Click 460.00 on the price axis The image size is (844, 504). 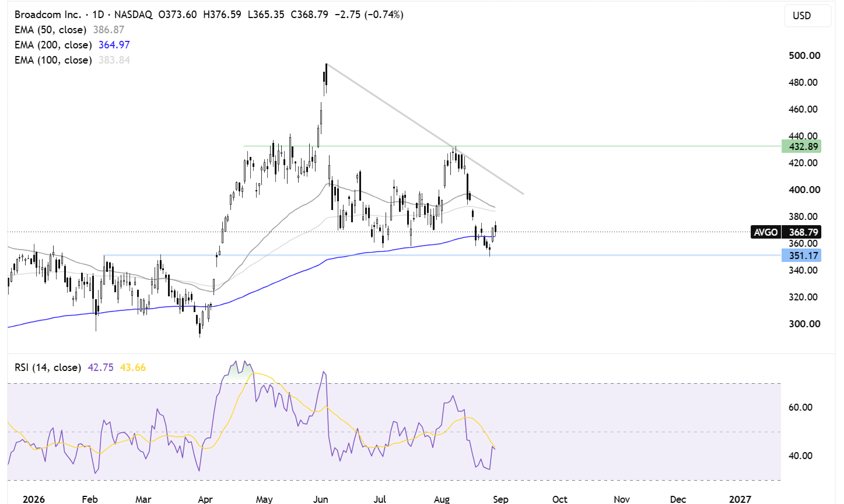pos(803,109)
